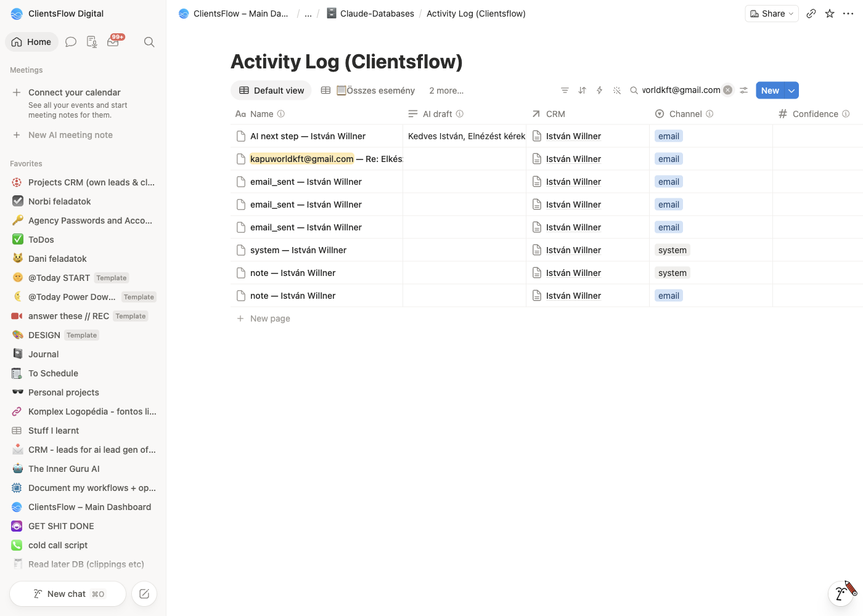Image resolution: width=863 pixels, height=616 pixels.
Task: Open the inbox icon with 99+ badge
Action: click(114, 41)
